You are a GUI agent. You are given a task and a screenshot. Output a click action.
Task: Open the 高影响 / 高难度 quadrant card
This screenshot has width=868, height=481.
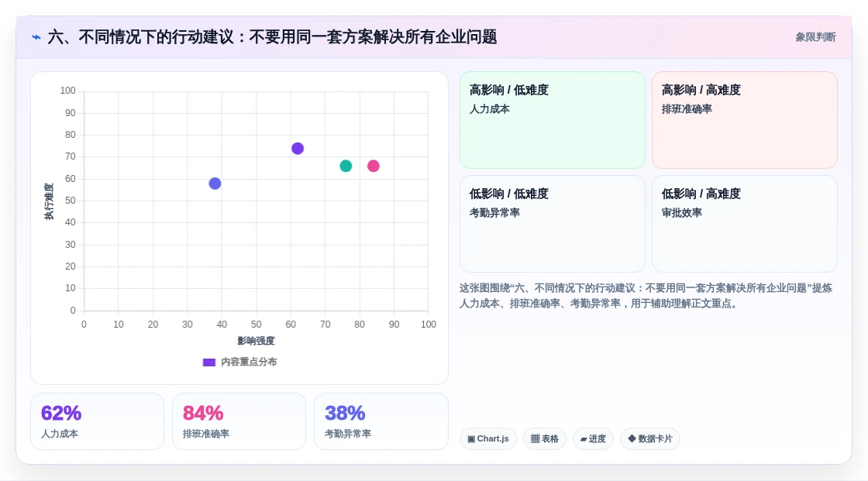pos(745,120)
